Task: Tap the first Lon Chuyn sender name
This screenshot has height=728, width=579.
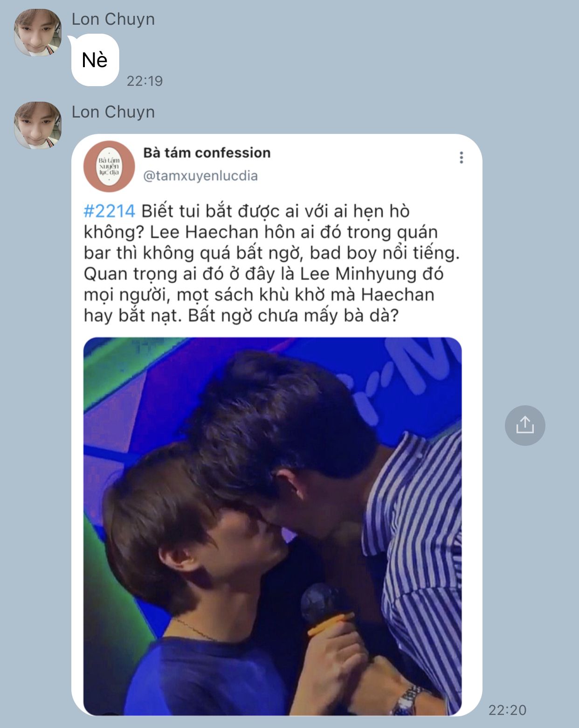Action: point(113,19)
